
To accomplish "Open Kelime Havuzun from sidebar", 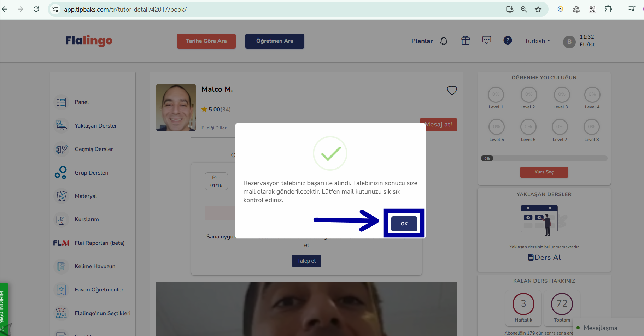I will pos(95,266).
